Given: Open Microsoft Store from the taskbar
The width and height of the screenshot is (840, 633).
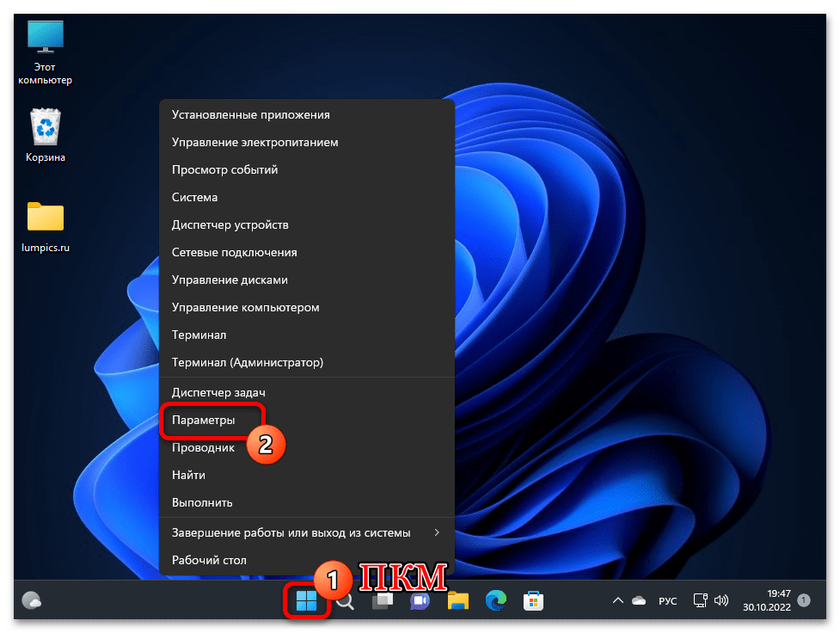Looking at the screenshot, I should pyautogui.click(x=533, y=600).
